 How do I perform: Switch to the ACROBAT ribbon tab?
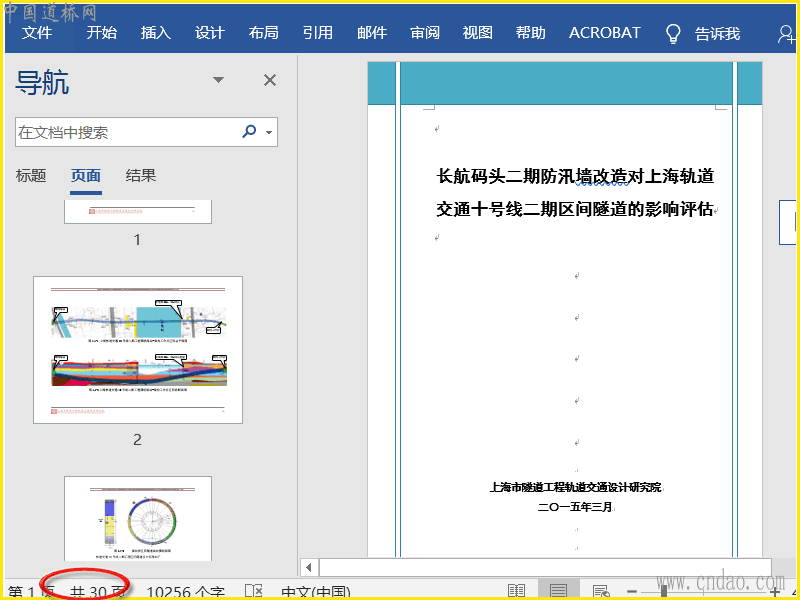[605, 33]
